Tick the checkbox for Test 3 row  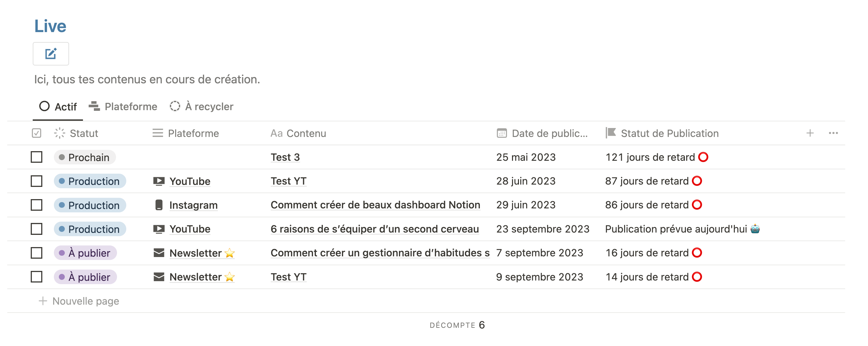click(36, 157)
